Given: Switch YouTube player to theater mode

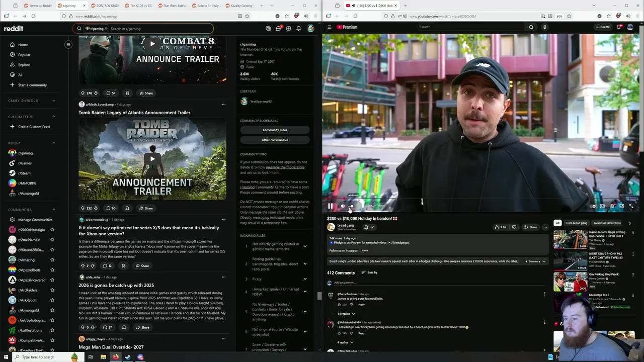Looking at the screenshot, I should (621, 206).
